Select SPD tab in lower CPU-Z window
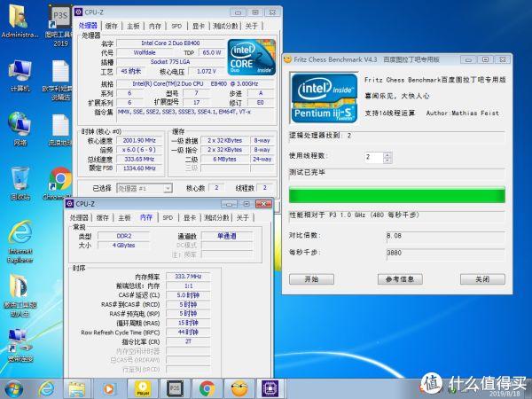532x399 pixels. coord(168,218)
